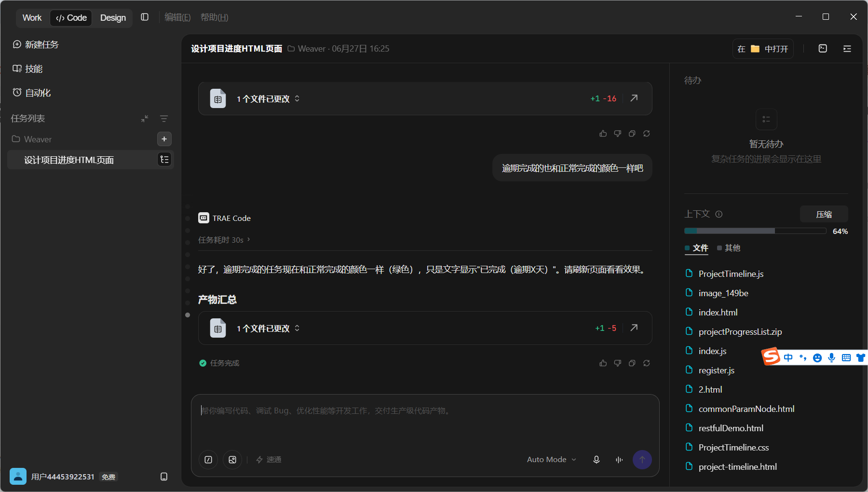Select the 文件 context tab
Viewport: 868px width, 492px height.
[x=696, y=248]
